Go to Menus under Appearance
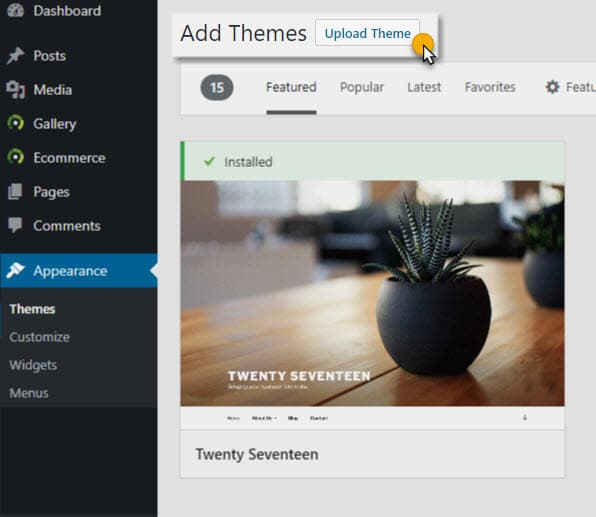This screenshot has height=517, width=596. [29, 393]
